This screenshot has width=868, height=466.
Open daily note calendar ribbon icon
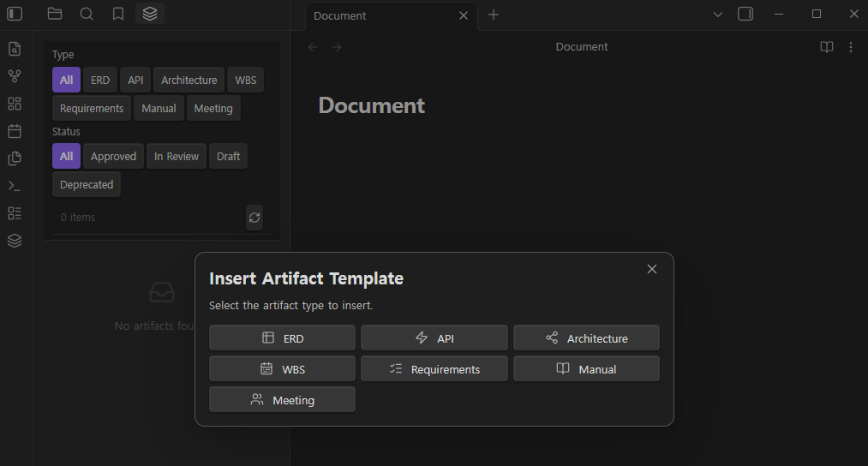(15, 131)
